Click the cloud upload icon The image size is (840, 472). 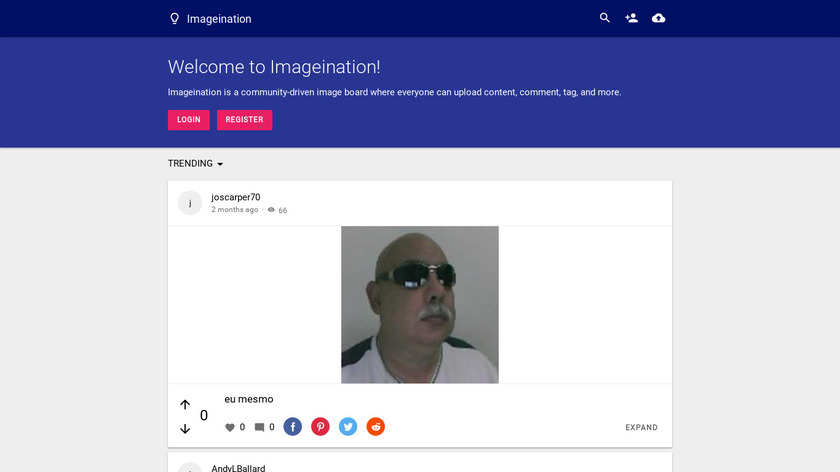658,18
